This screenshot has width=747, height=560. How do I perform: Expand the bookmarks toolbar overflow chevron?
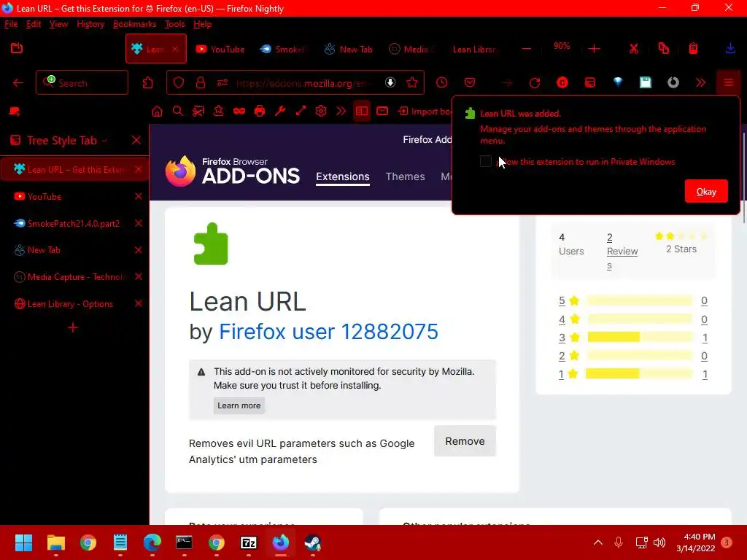click(x=341, y=112)
